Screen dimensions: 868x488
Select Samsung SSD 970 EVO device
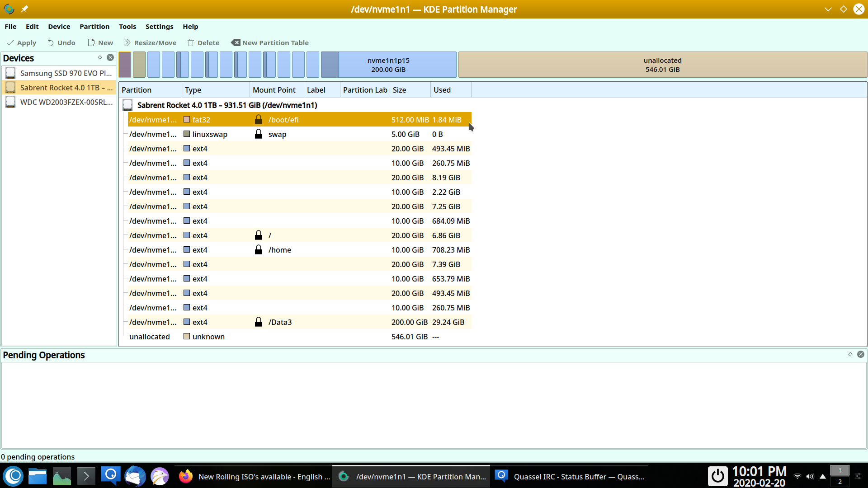(x=59, y=73)
